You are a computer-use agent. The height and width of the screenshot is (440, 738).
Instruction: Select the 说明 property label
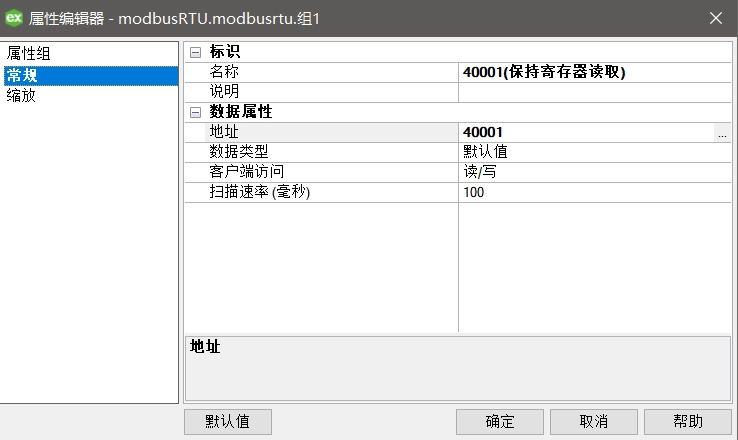(224, 92)
